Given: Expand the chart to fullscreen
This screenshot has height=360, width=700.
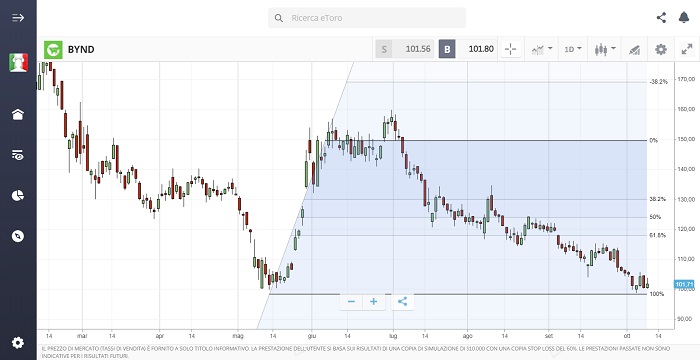Looking at the screenshot, I should (687, 49).
